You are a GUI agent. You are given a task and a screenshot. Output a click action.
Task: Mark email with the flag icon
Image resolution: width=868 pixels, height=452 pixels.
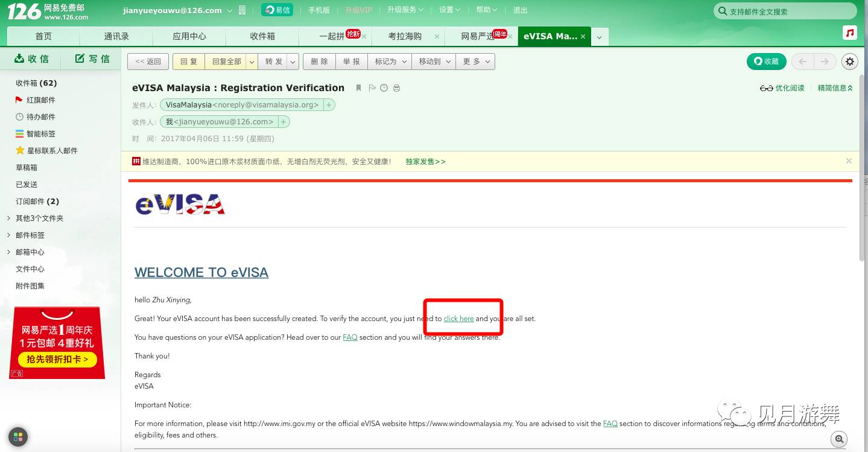[372, 88]
